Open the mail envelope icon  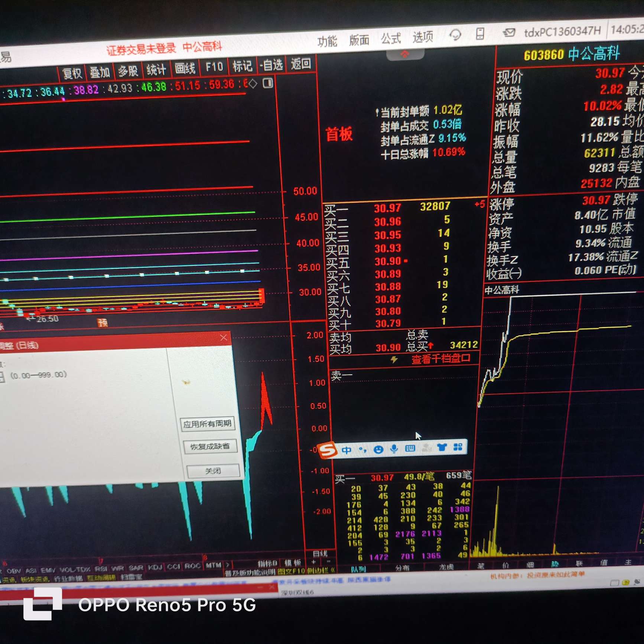coord(509,33)
